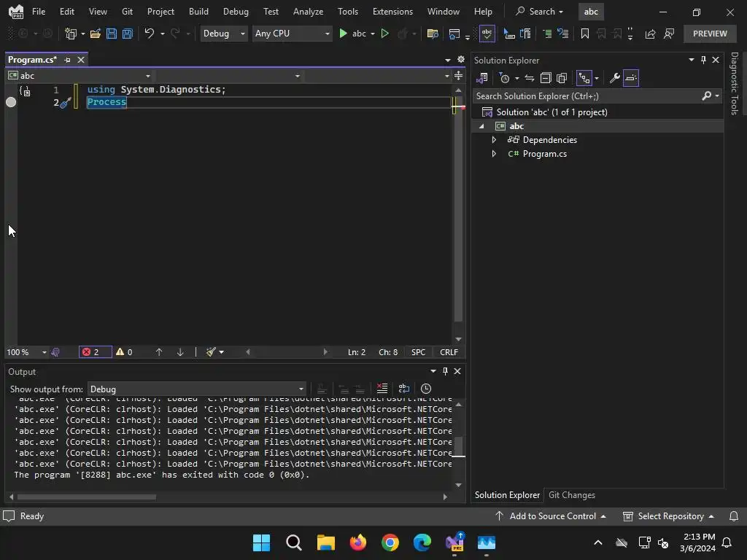Screen dimensions: 747x560
Task: Click the code cleanup broom icon
Action: pos(211,352)
